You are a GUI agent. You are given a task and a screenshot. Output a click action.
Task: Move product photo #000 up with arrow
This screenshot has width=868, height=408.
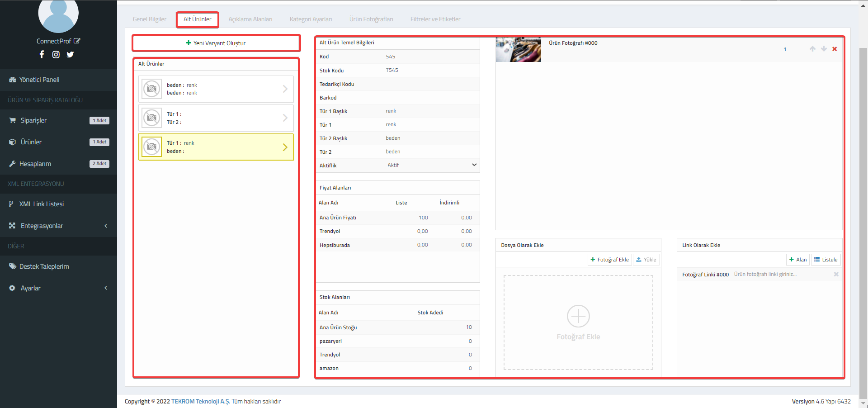tap(812, 49)
